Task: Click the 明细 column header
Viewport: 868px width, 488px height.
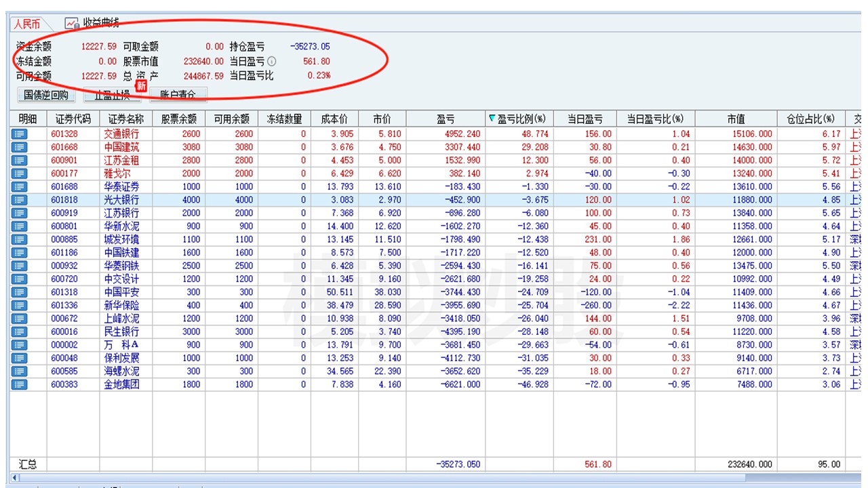Action: coord(28,119)
